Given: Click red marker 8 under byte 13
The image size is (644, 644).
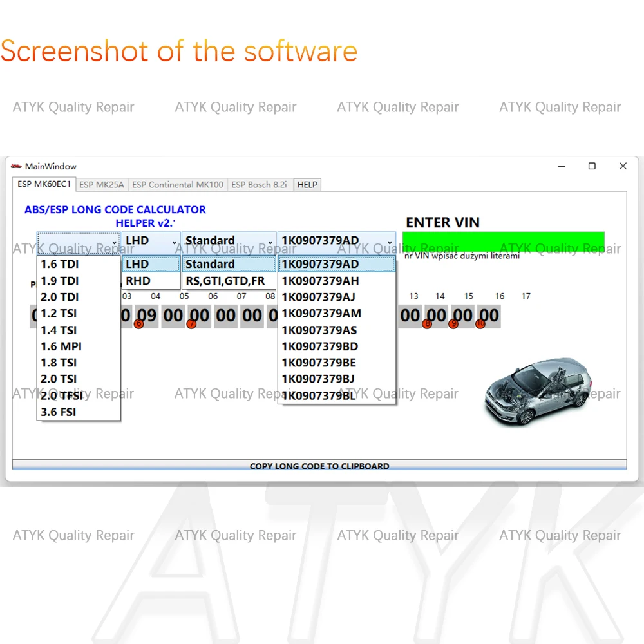Looking at the screenshot, I should click(427, 324).
